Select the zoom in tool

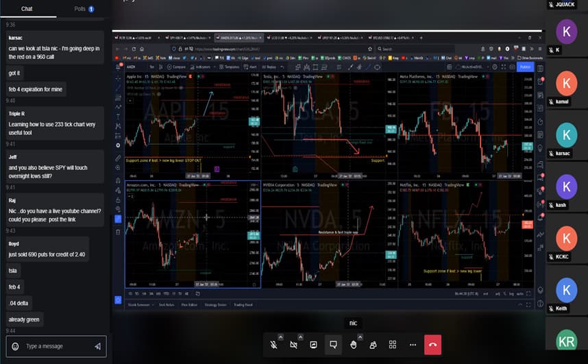click(x=118, y=168)
